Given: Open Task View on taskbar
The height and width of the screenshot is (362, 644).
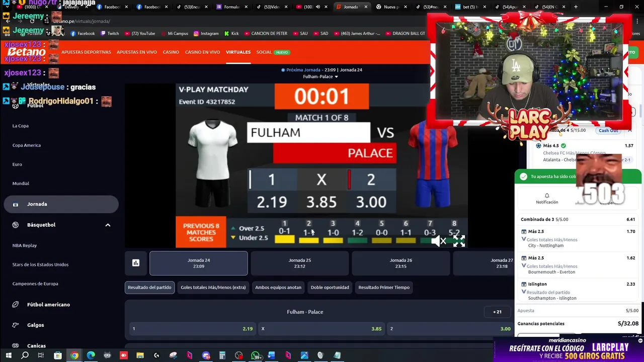Looking at the screenshot, I should click(x=41, y=355).
